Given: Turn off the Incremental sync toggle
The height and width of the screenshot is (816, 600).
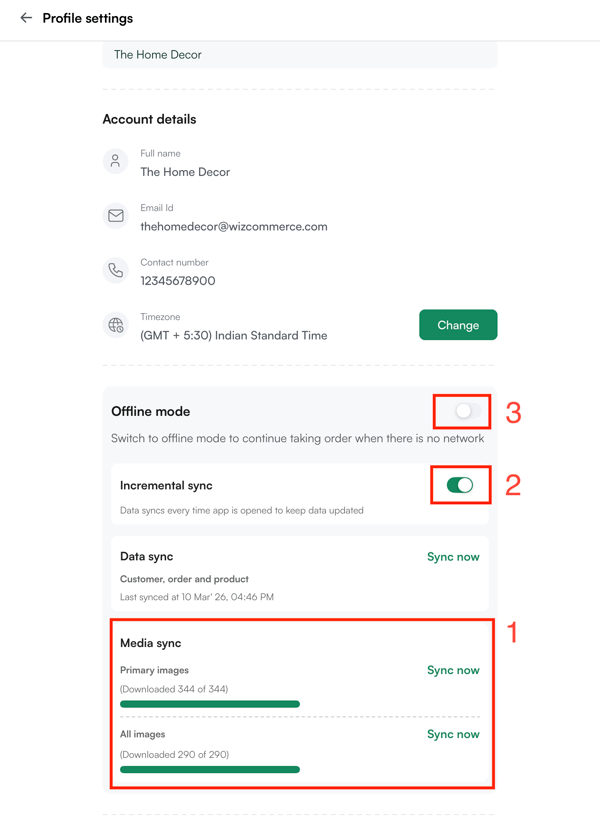Looking at the screenshot, I should click(460, 485).
